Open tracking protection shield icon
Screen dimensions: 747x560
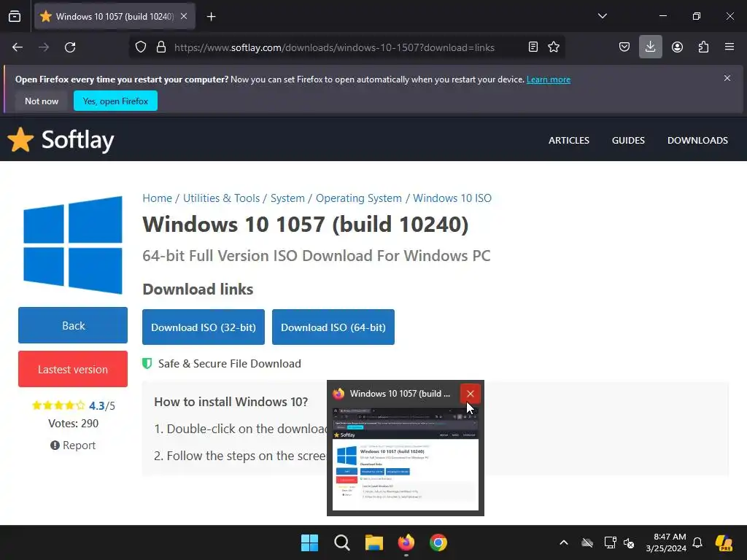coord(141,47)
